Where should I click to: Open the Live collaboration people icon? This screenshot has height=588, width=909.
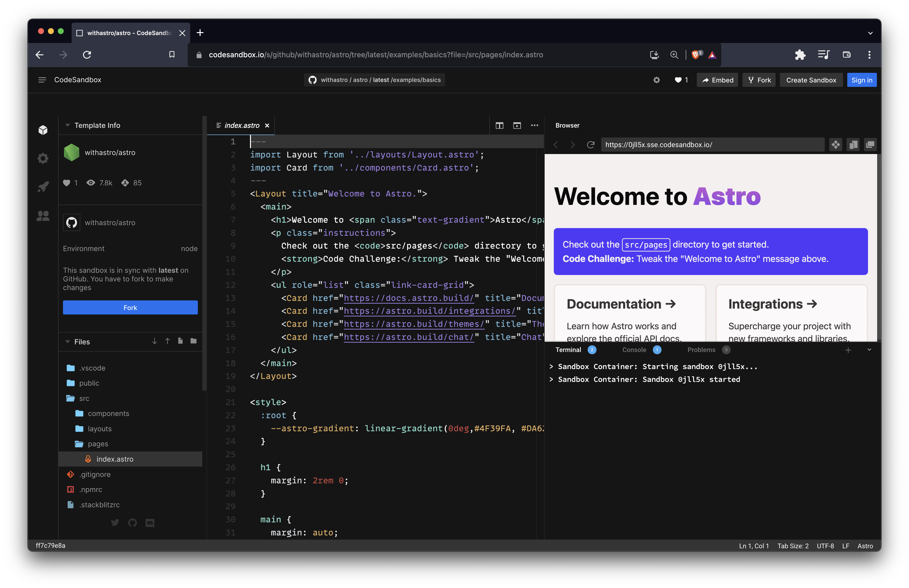(43, 216)
